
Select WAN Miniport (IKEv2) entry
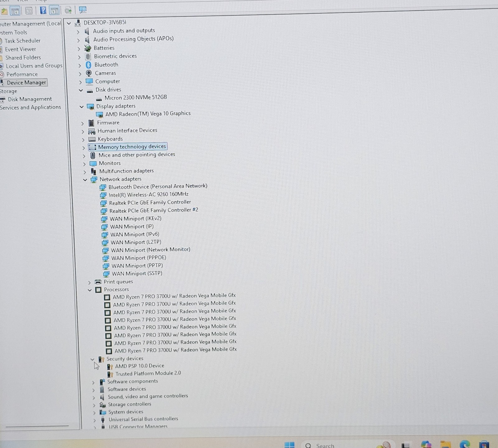[x=135, y=218]
